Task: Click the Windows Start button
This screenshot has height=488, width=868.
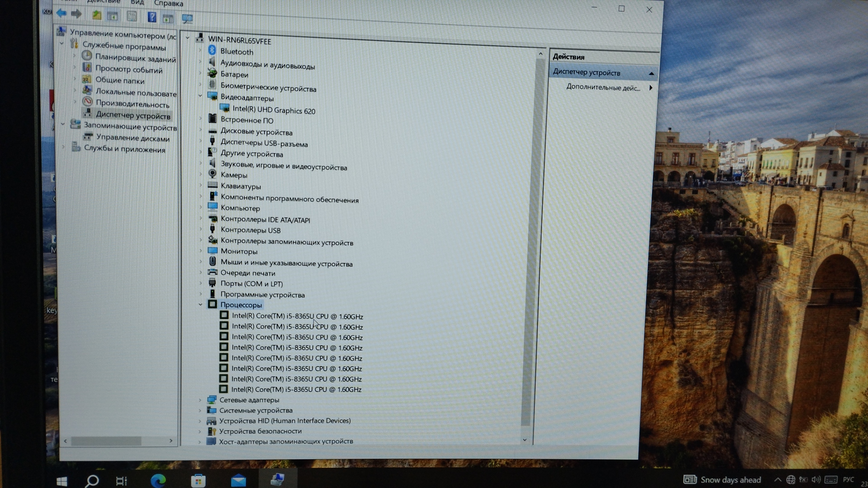Action: (62, 481)
